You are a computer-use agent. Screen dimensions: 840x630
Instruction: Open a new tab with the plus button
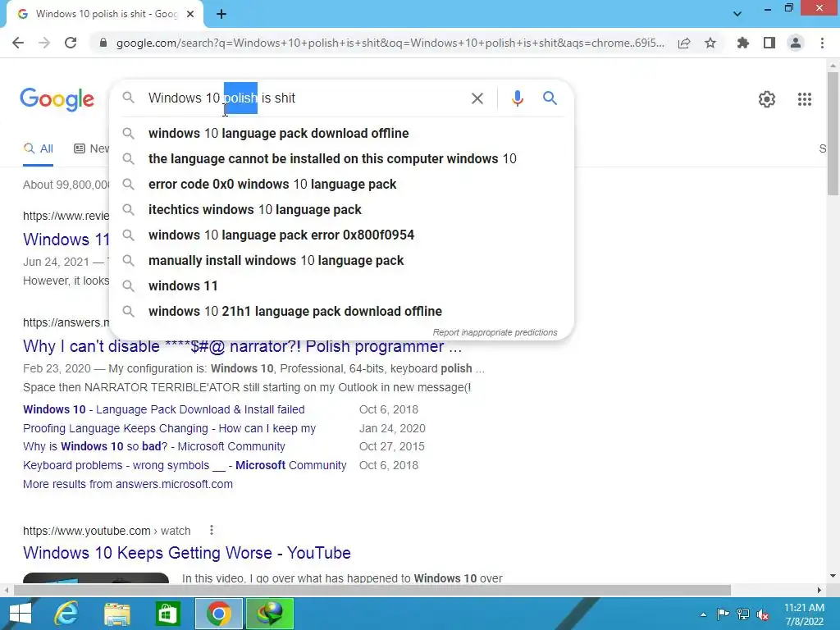pyautogui.click(x=221, y=15)
